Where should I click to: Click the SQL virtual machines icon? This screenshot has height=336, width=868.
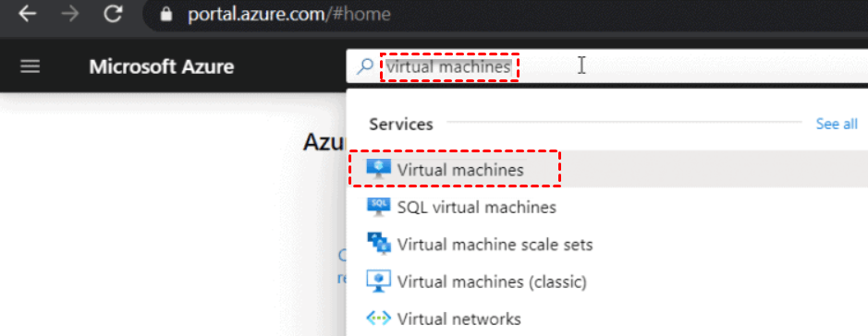379,207
